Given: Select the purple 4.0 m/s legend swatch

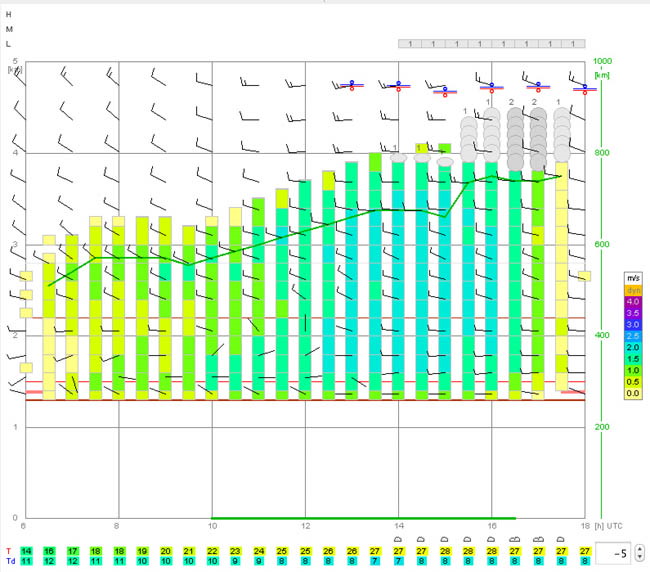Looking at the screenshot, I should pos(633,302).
